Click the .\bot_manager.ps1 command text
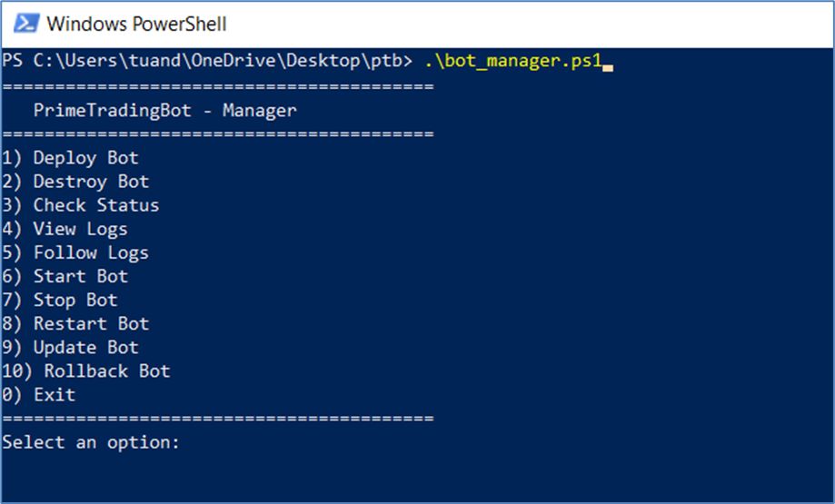The height and width of the screenshot is (504, 835). pyautogui.click(x=513, y=63)
